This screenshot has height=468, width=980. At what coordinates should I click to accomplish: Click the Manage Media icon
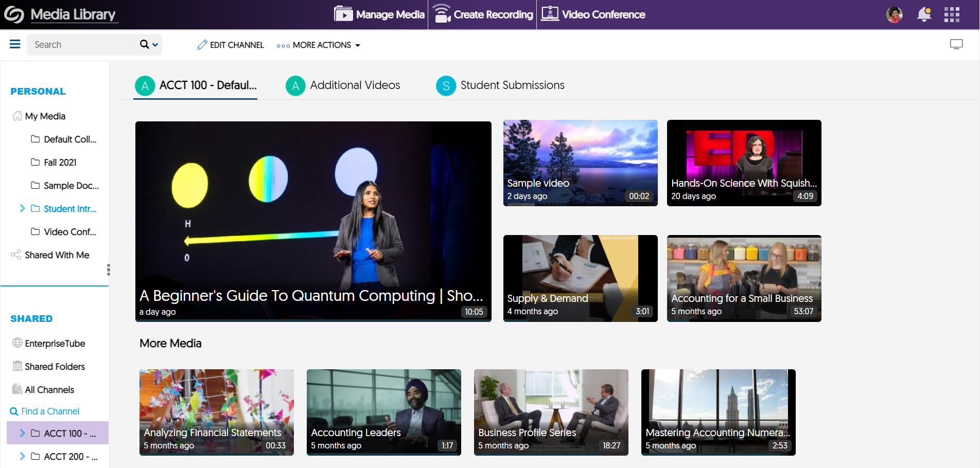[x=343, y=14]
